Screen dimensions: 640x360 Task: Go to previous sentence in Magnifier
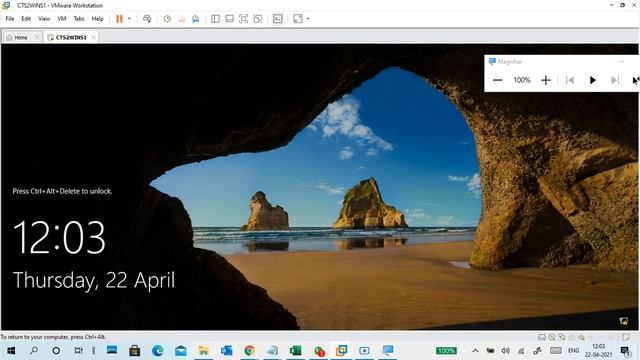(570, 80)
